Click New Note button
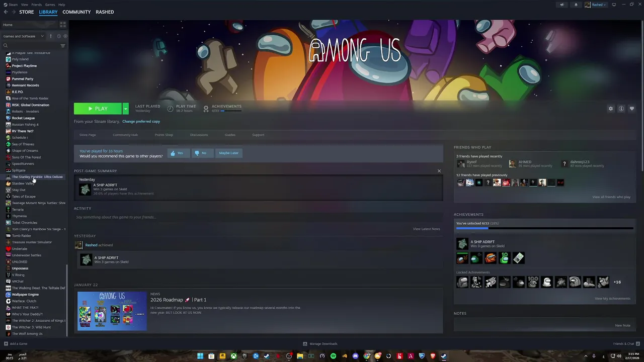The image size is (644, 362). click(622, 326)
